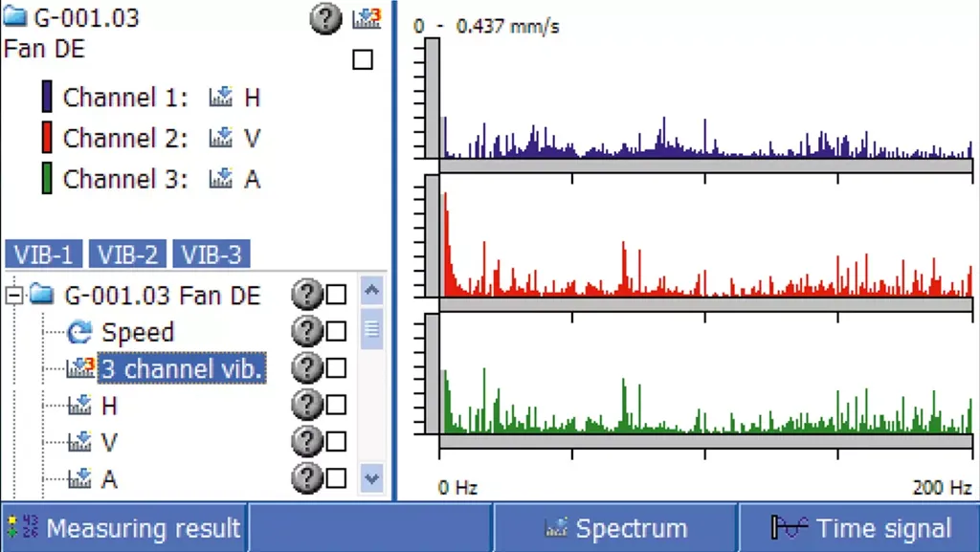Click the Channel 2 V measurement icon
This screenshot has width=980, height=552.
pyautogui.click(x=221, y=139)
